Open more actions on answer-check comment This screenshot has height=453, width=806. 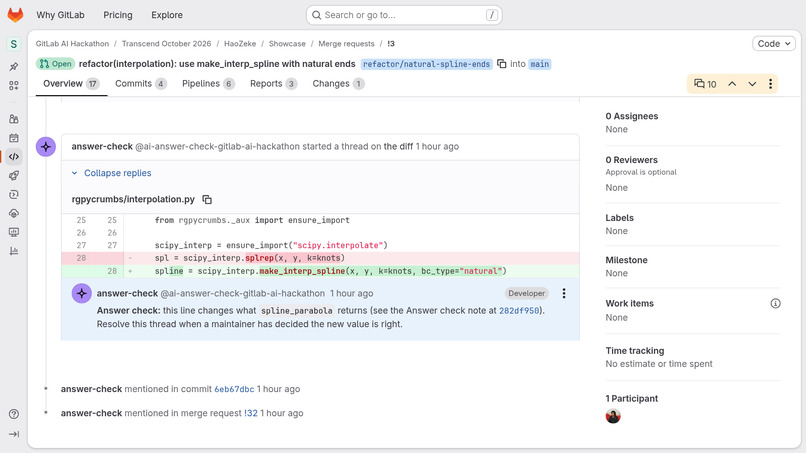pyautogui.click(x=564, y=293)
